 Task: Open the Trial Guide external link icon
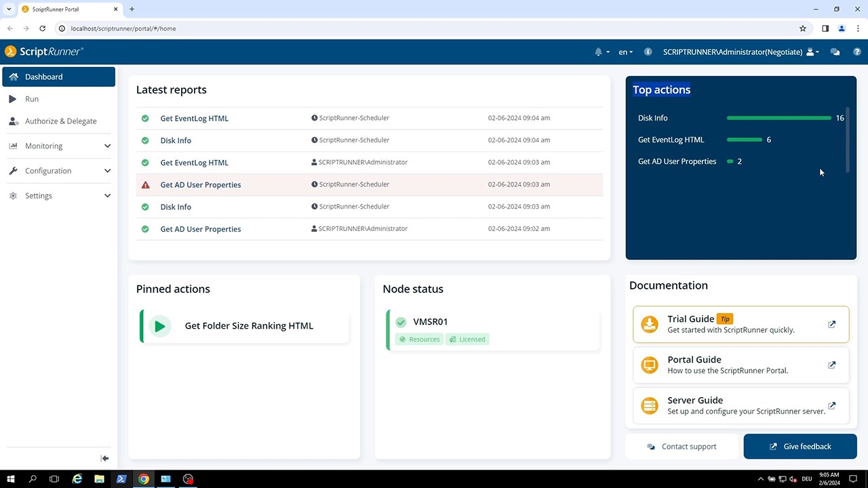click(x=832, y=324)
